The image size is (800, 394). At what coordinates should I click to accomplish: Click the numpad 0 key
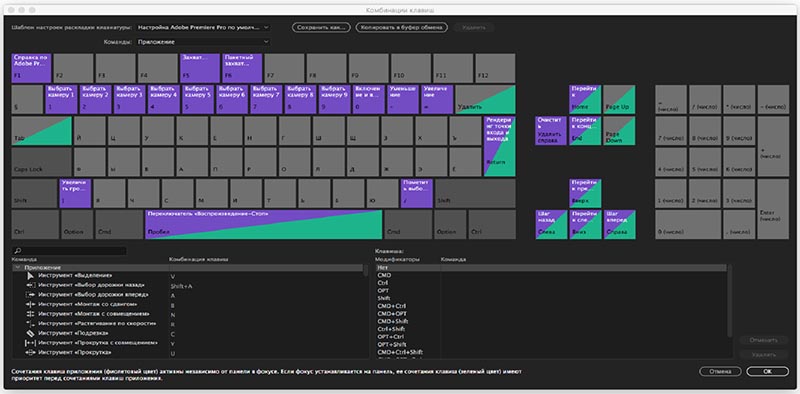coord(688,225)
